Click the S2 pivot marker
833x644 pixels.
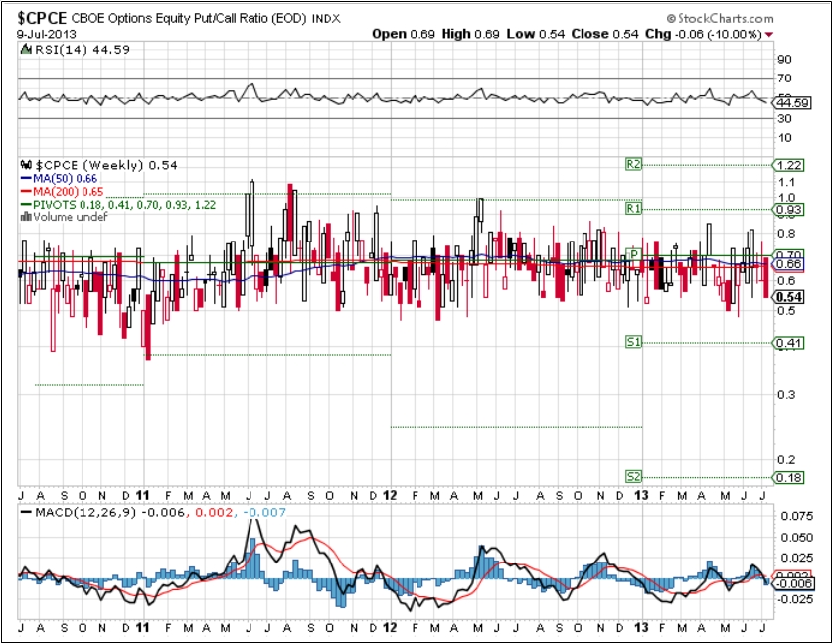coord(634,477)
